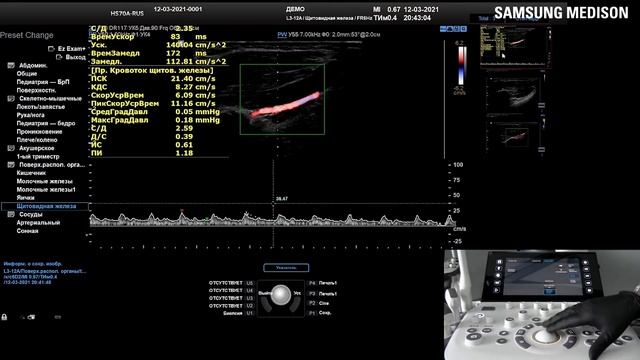Click the P1 Сохр. key label
This screenshot has height=360, width=640.
click(320, 313)
